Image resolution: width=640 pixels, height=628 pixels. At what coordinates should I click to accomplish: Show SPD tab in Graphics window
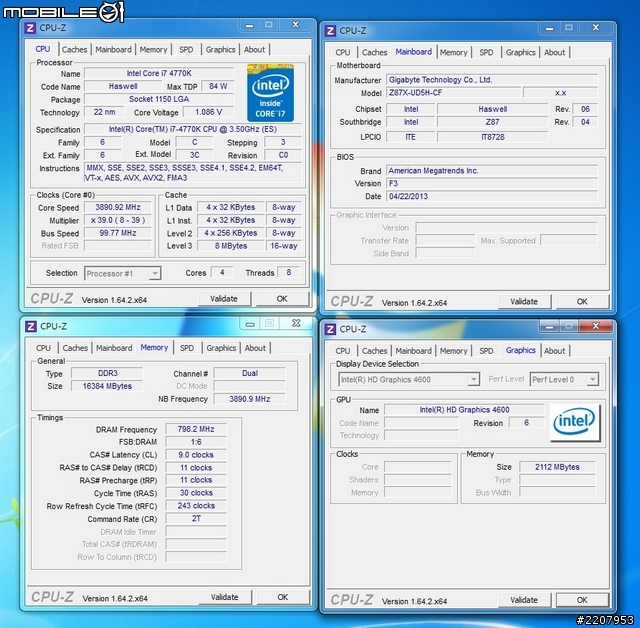point(486,351)
